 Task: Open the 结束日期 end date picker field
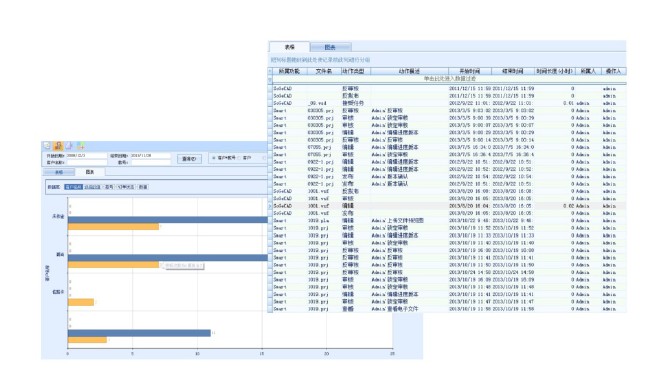(x=150, y=156)
